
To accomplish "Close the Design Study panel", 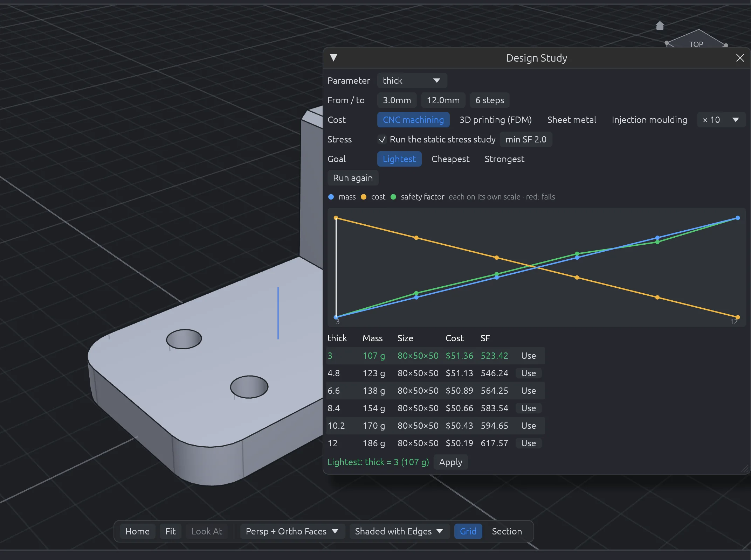I will tap(740, 58).
